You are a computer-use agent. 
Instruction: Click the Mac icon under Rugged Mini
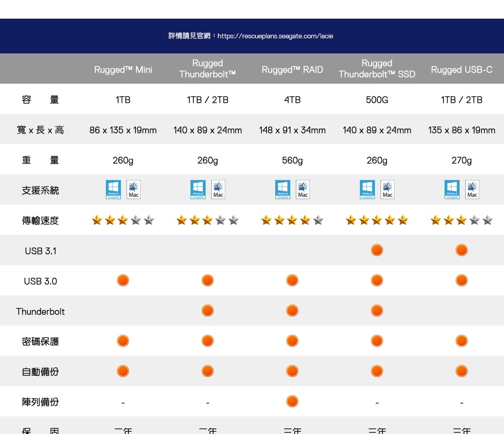point(134,190)
